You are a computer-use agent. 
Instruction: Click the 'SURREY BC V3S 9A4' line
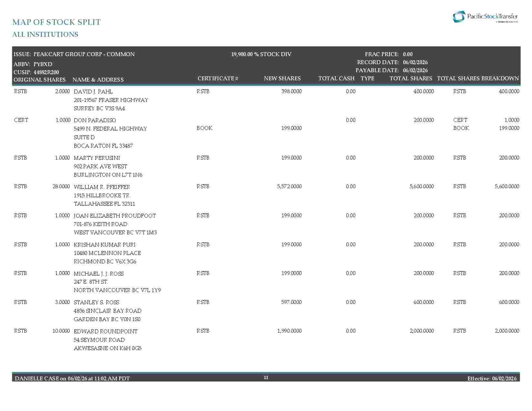(99, 108)
